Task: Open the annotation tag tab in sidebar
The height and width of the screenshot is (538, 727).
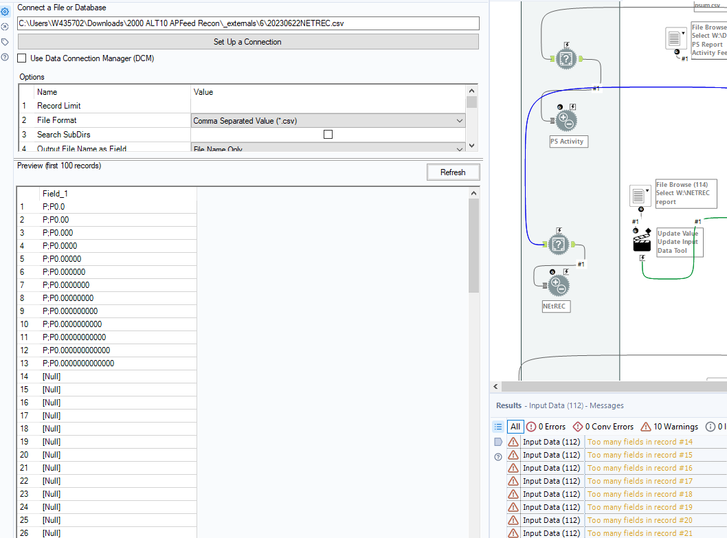Action: (x=5, y=42)
